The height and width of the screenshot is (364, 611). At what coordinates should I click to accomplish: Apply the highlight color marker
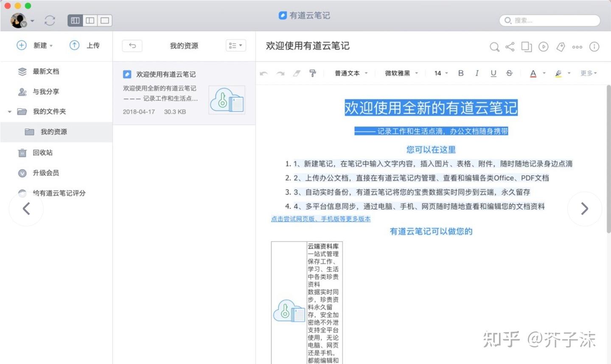pyautogui.click(x=558, y=73)
